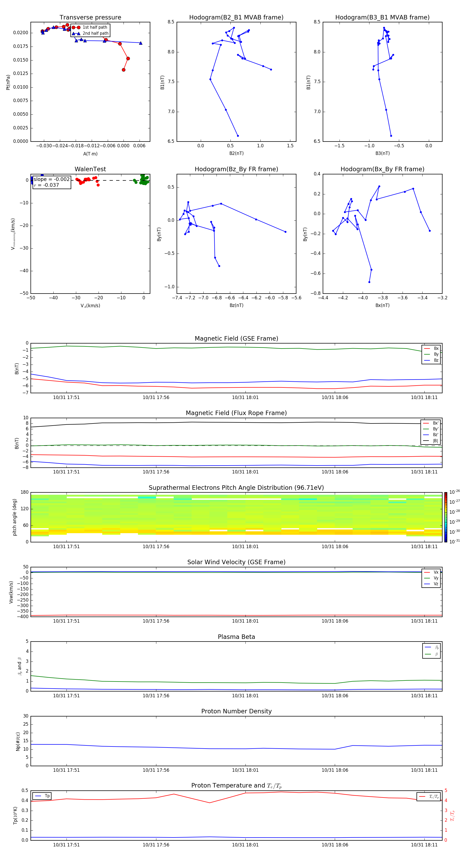Click the "Hodogram(Bx_By FR frame)" title
This screenshot has height=868, width=473.
(x=382, y=169)
